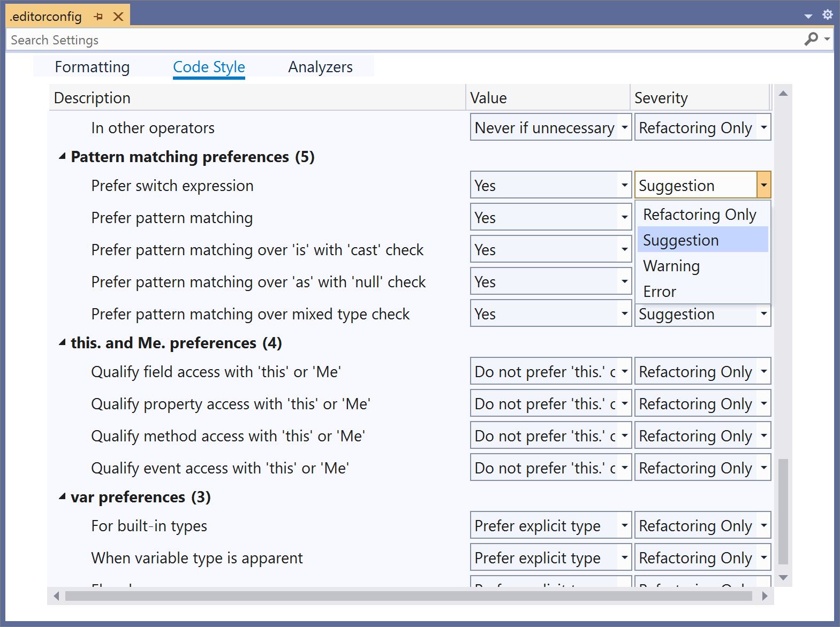
Task: Click the vertical scrollbar up arrow
Action: pyautogui.click(x=783, y=93)
